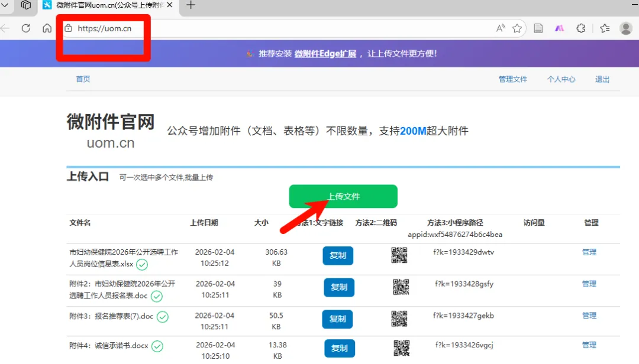Refresh the page with reload icon

pyautogui.click(x=26, y=28)
